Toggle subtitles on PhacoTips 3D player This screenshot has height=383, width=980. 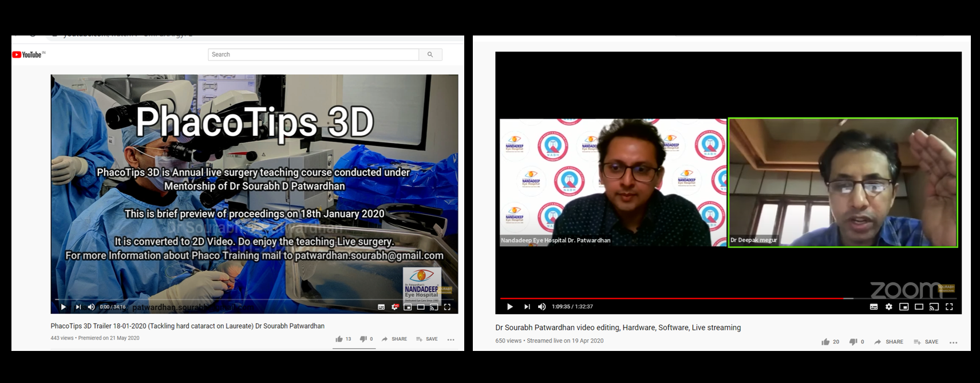[381, 307]
